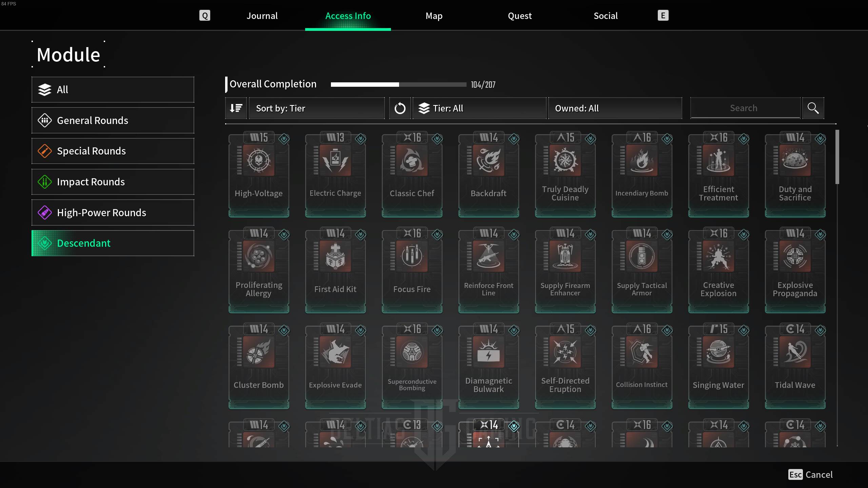Select the Proliferating Allergy module

point(259,270)
